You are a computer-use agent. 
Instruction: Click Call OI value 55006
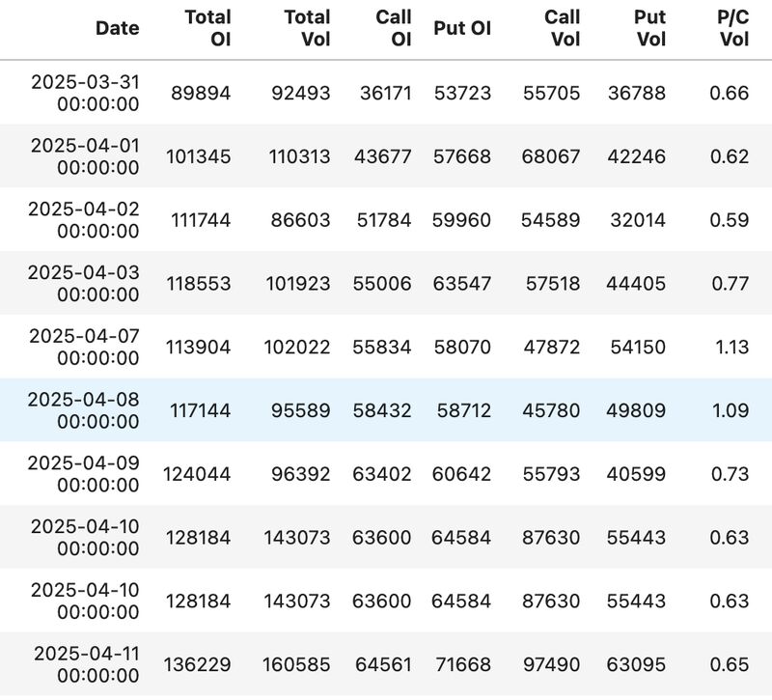[382, 284]
